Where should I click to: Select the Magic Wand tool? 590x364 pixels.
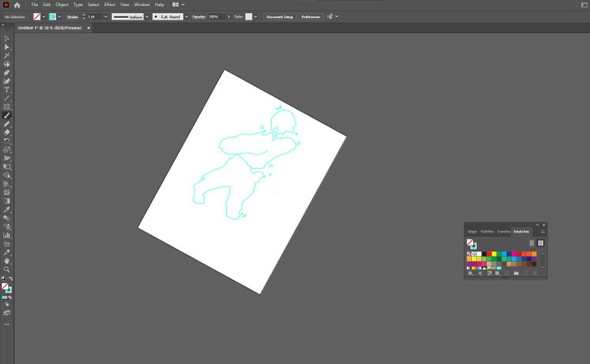pyautogui.click(x=7, y=55)
